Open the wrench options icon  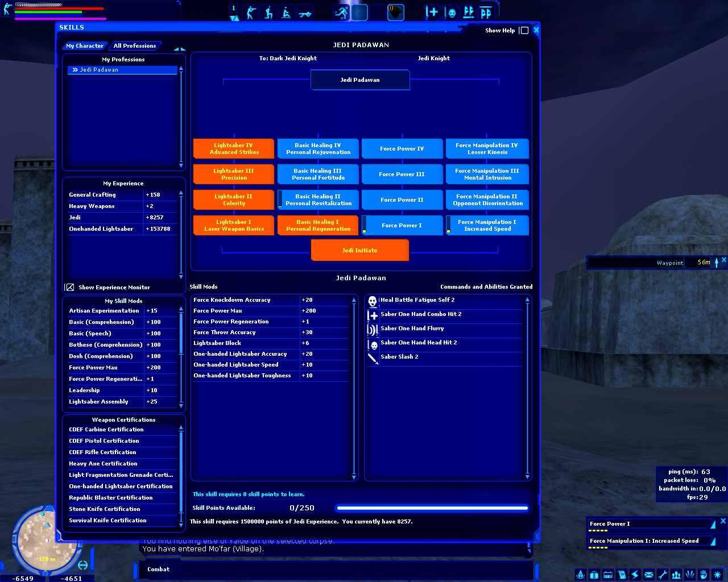point(663,575)
